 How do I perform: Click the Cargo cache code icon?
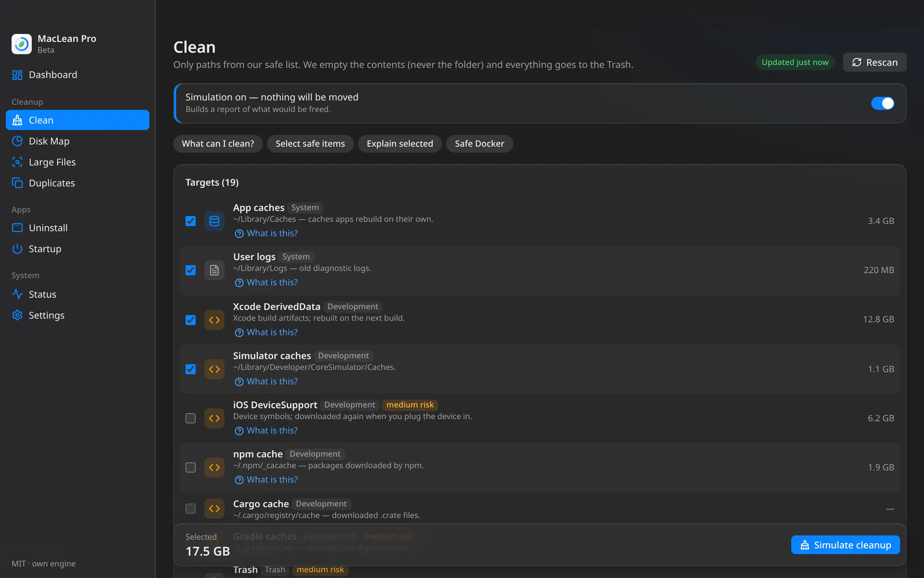(214, 509)
